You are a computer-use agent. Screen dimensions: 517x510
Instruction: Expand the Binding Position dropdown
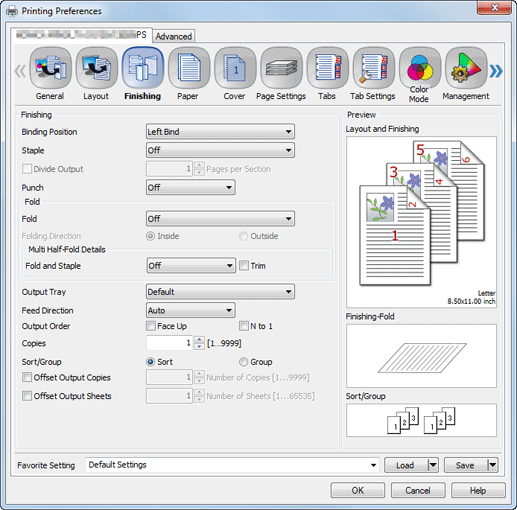tap(220, 132)
